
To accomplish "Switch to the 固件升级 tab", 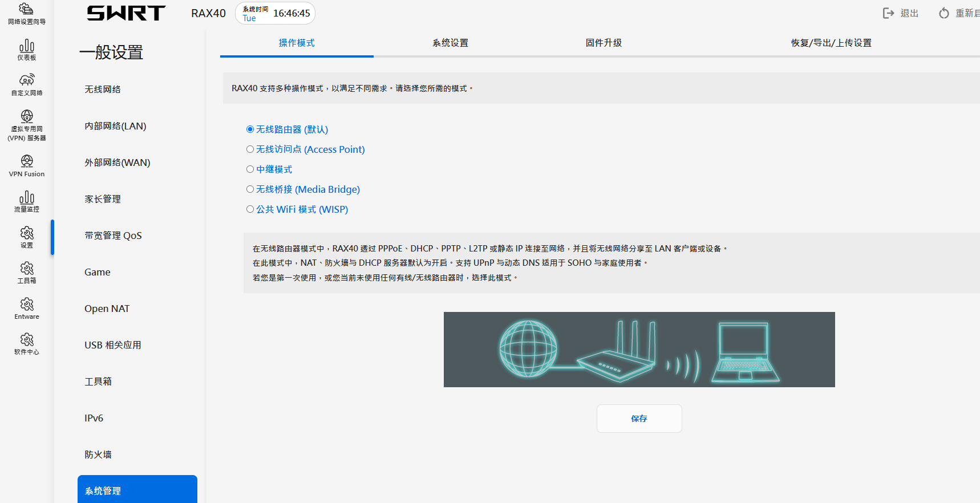I will pyautogui.click(x=604, y=43).
